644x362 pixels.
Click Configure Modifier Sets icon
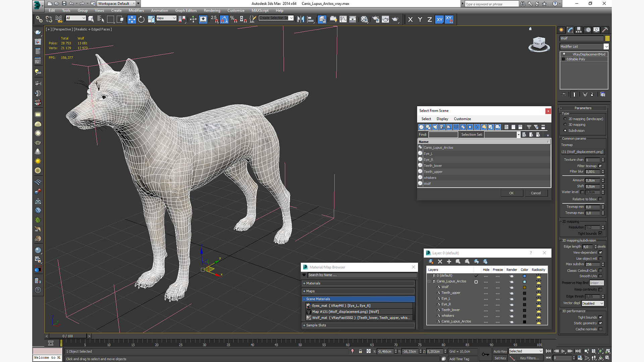point(603,95)
